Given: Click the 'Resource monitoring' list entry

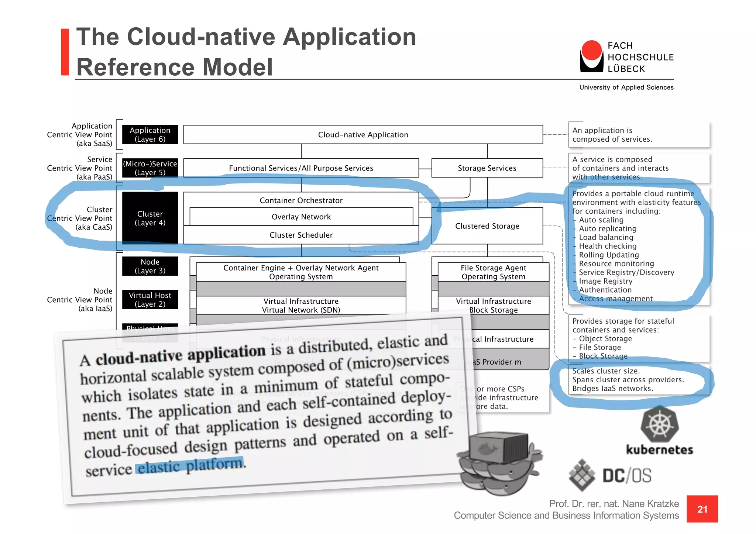Looking at the screenshot, I should (x=613, y=264).
